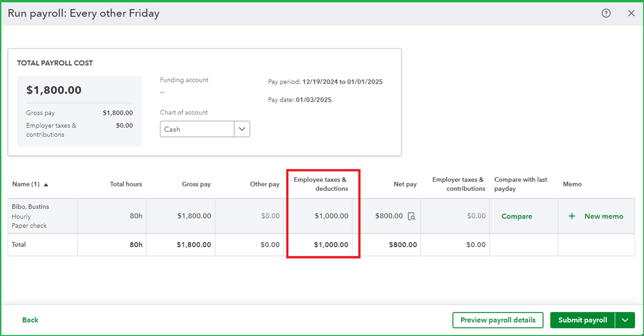
Task: Click the $1,800.00 gross pay cell
Action: tap(194, 216)
